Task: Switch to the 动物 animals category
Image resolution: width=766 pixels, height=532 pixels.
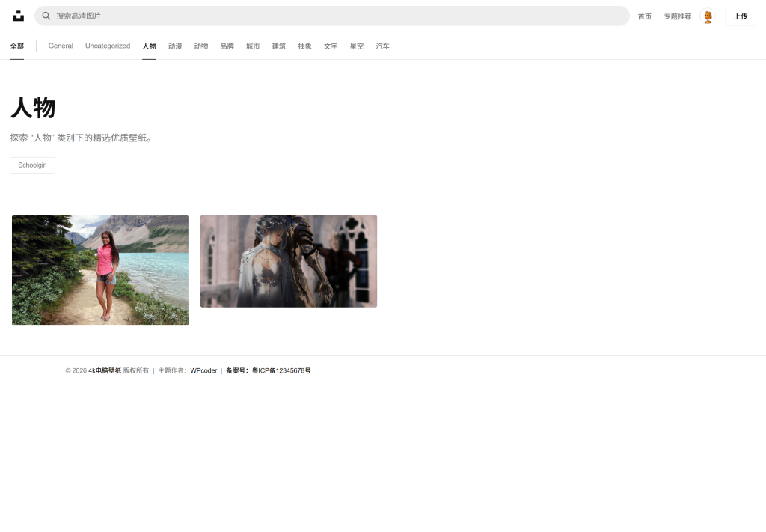Action: [201, 46]
